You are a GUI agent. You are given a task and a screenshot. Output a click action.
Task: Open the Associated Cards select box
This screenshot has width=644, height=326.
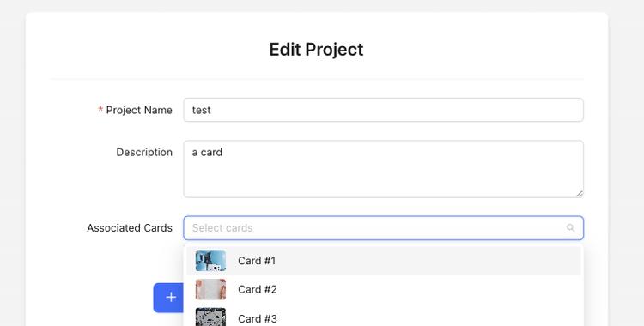tap(383, 228)
